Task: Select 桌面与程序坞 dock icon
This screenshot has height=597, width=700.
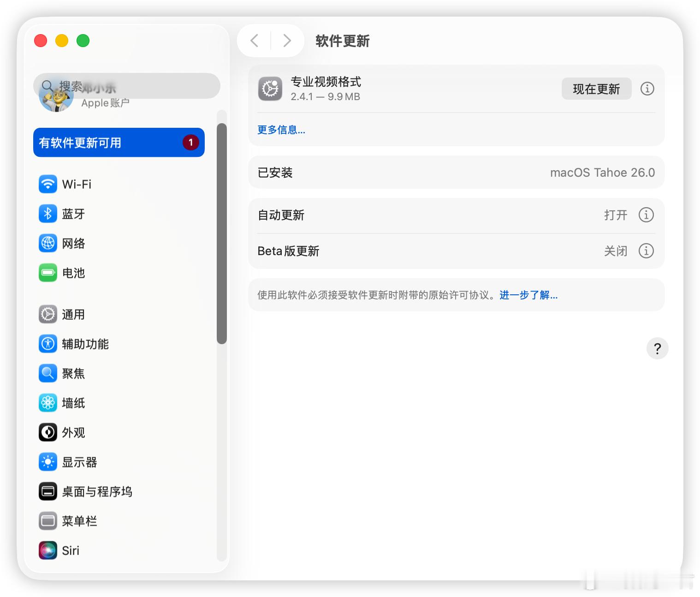Action: tap(48, 491)
